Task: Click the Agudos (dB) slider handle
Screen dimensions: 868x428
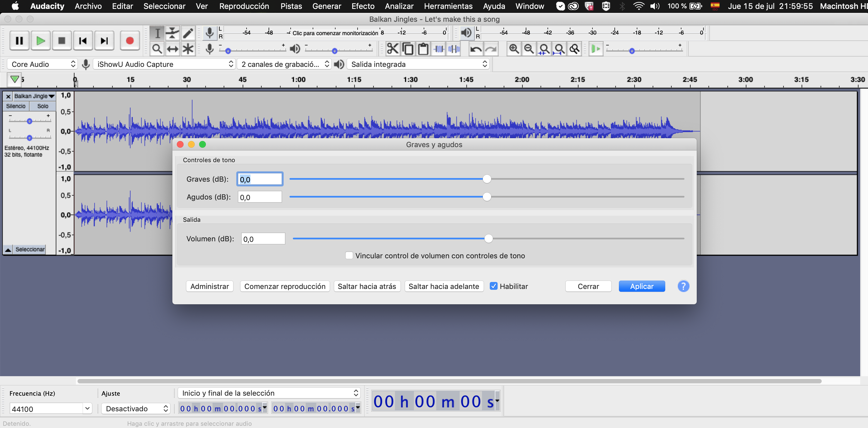Action: pyautogui.click(x=487, y=197)
